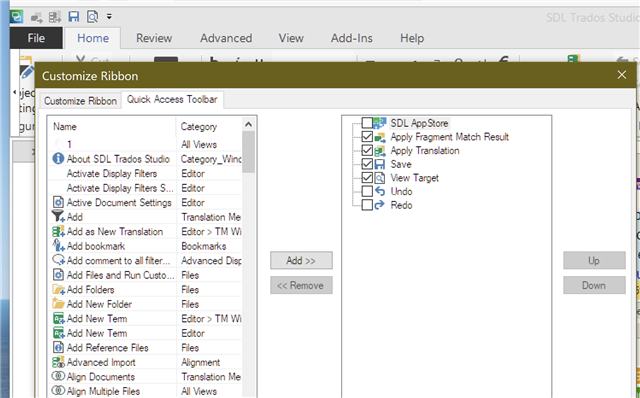The height and width of the screenshot is (398, 640).
Task: Open the Help ribbon tab
Action: pyautogui.click(x=412, y=38)
